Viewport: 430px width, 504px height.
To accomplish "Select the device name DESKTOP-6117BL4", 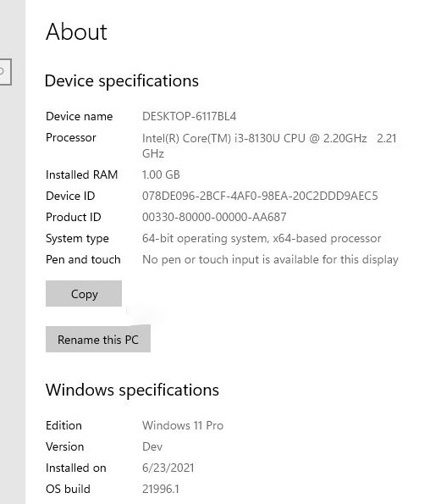I will click(189, 116).
